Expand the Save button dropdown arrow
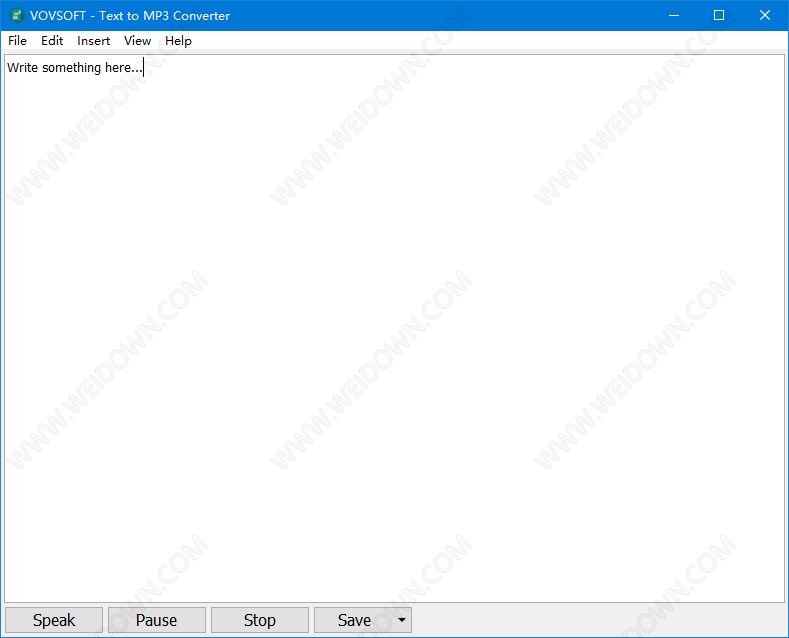The height and width of the screenshot is (638, 789). click(402, 620)
